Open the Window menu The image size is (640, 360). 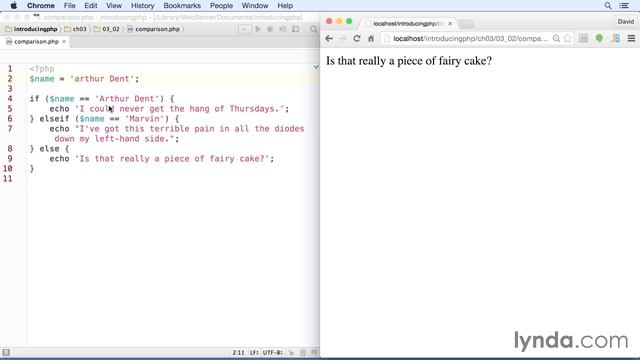(x=255, y=6)
